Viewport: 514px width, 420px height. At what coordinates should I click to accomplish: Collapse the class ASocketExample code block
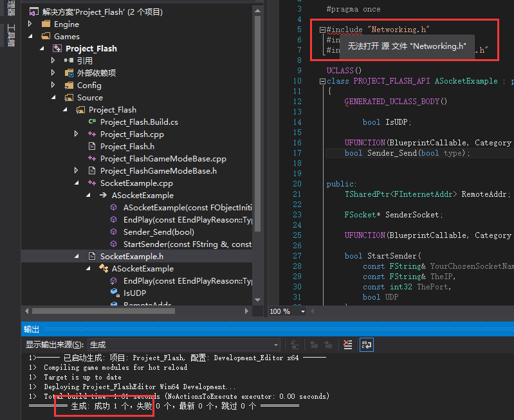(322, 82)
